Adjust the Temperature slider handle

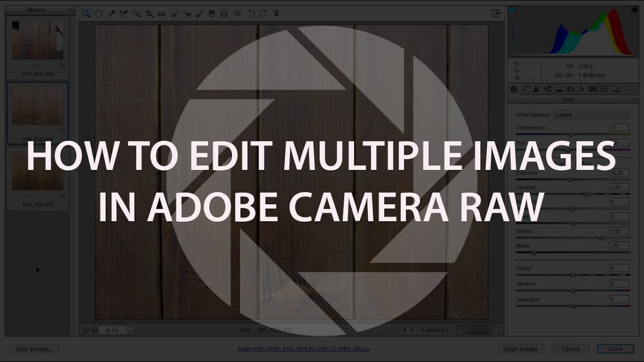571,134
